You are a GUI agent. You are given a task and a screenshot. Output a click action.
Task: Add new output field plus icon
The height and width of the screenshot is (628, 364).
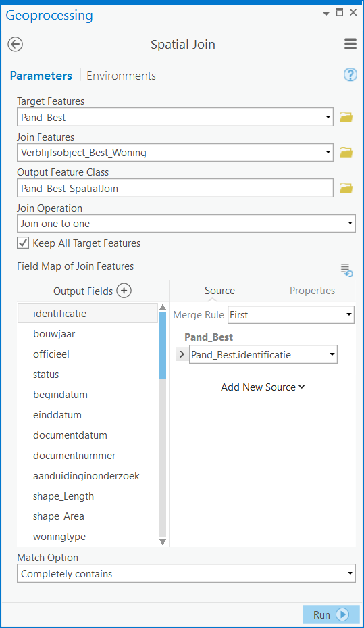[124, 291]
